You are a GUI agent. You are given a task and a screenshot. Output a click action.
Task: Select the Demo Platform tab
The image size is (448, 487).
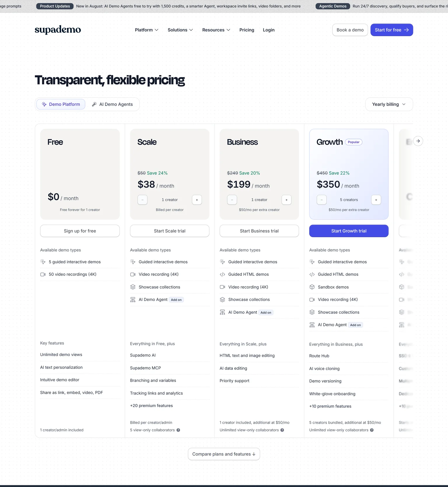61,104
